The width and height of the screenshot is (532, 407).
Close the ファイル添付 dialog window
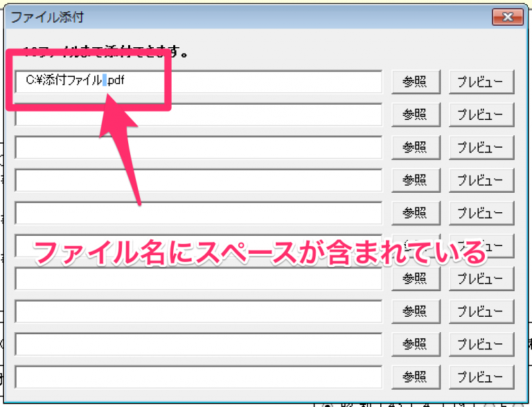tap(508, 17)
